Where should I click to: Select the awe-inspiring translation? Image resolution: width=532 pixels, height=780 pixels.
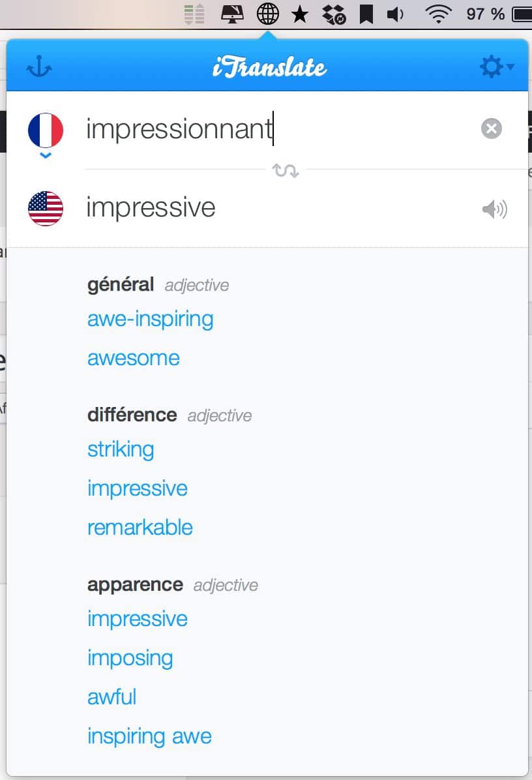[150, 319]
